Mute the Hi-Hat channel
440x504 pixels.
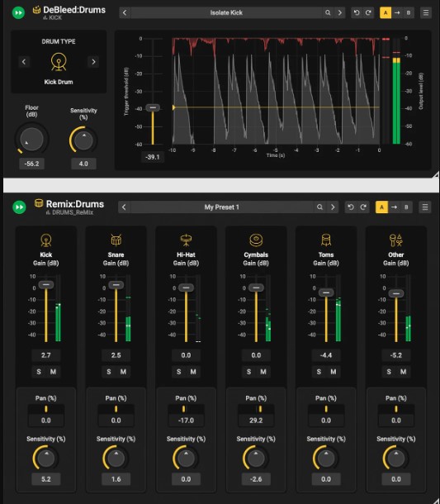193,372
